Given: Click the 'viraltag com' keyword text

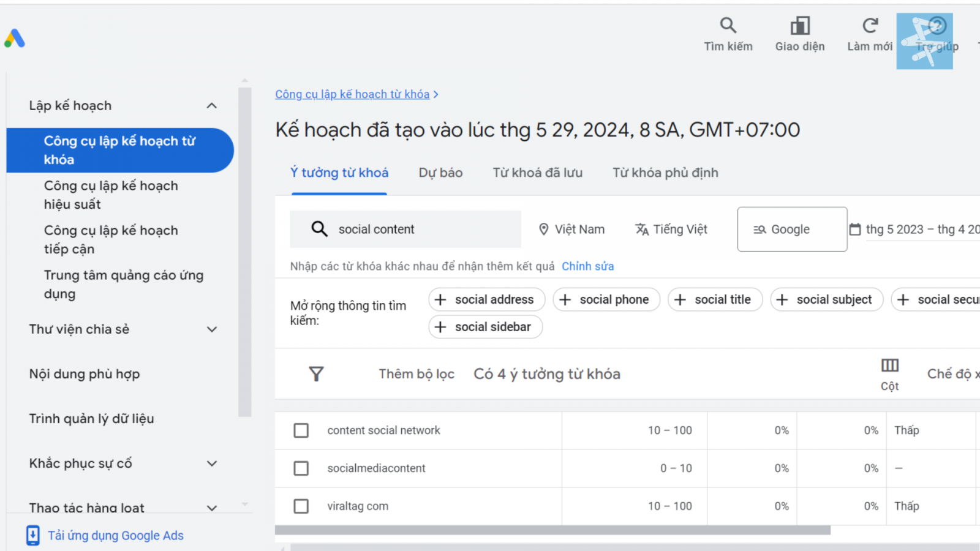Looking at the screenshot, I should [x=358, y=506].
